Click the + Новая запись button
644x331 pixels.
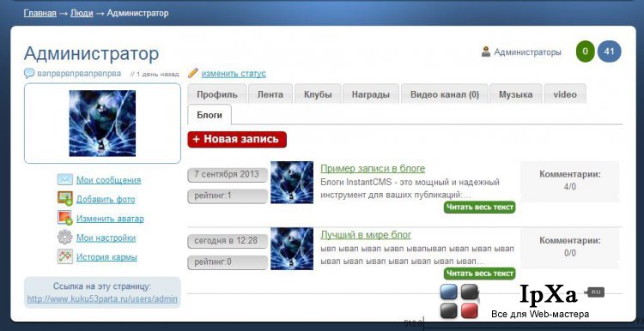237,139
